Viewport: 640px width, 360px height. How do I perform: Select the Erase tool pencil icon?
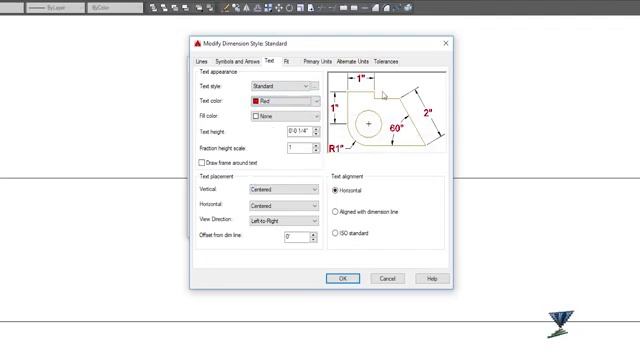(x=226, y=8)
